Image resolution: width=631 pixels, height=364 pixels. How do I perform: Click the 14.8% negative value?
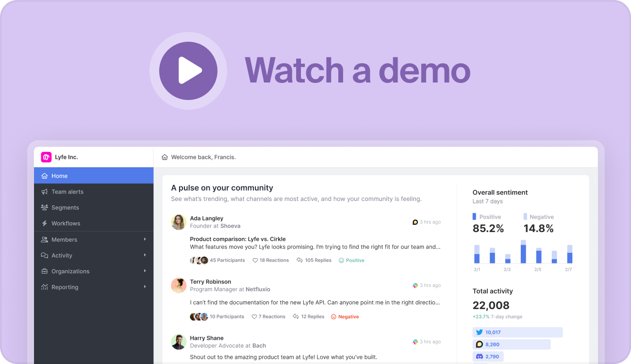click(x=539, y=229)
